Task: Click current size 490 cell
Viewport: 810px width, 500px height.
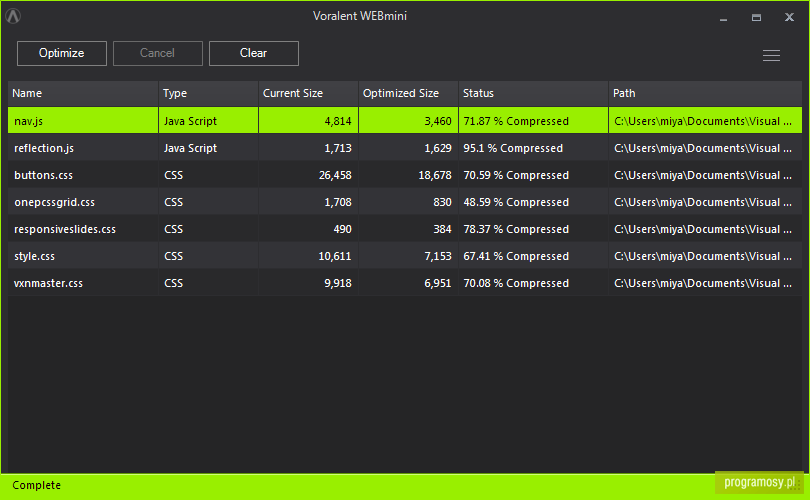Action: pyautogui.click(x=308, y=229)
